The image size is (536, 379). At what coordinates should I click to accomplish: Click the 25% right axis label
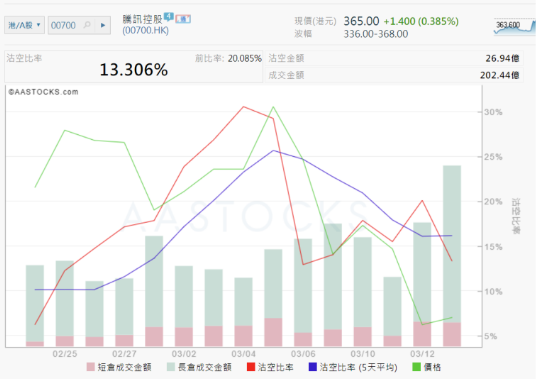[x=493, y=157]
